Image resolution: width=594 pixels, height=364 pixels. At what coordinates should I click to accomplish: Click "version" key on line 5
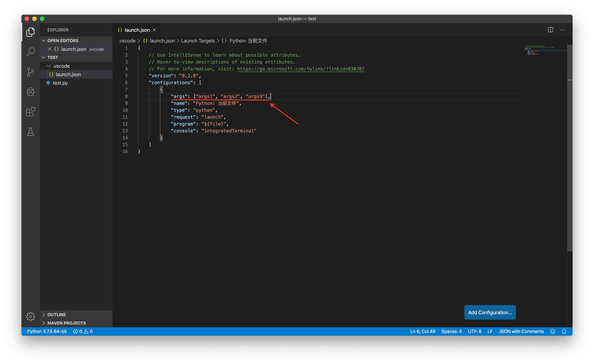point(161,76)
